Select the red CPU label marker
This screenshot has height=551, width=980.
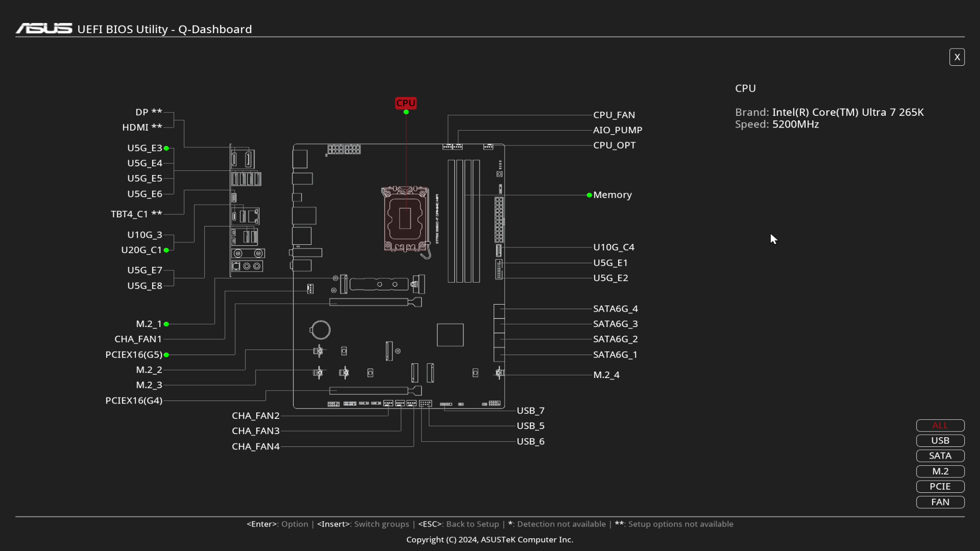click(406, 103)
